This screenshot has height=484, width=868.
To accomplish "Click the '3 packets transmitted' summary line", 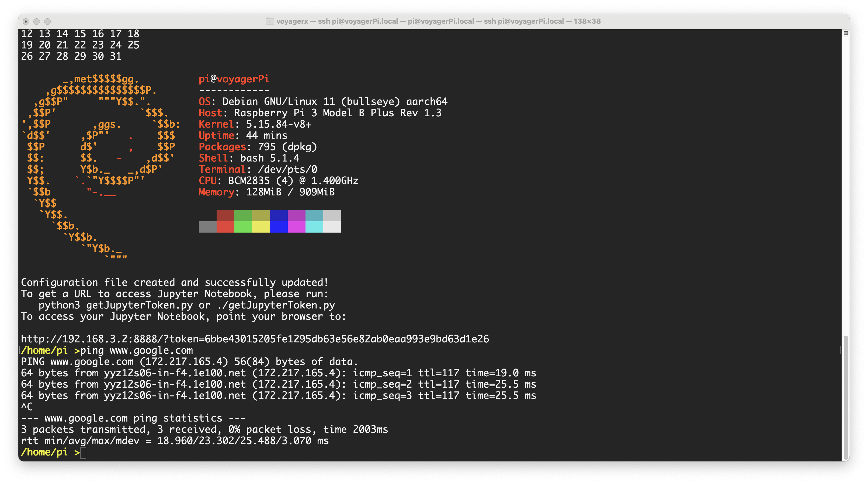I will (204, 429).
